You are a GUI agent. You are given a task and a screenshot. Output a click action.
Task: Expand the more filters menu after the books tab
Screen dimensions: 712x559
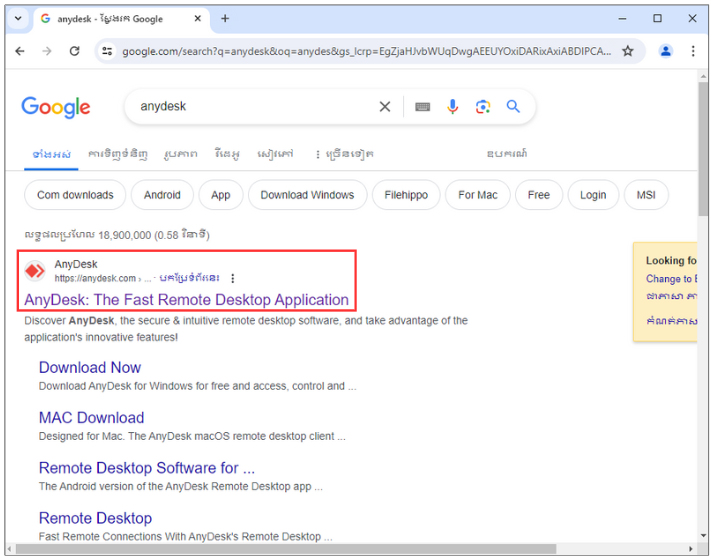(x=345, y=154)
